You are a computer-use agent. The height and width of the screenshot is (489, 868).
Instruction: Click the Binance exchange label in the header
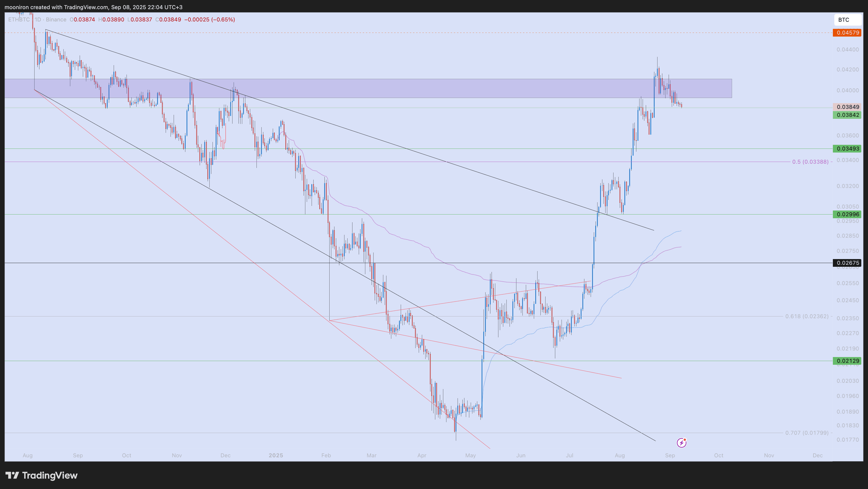[x=56, y=19]
